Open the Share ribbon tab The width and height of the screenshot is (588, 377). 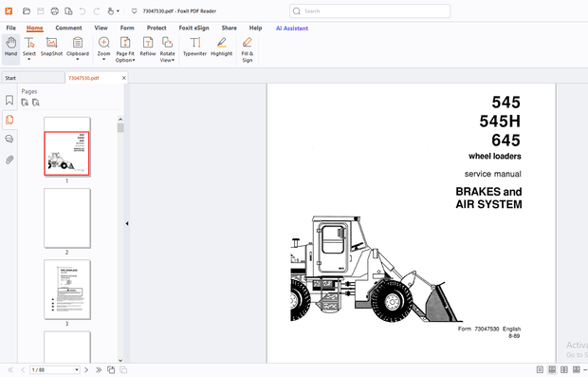coord(229,28)
